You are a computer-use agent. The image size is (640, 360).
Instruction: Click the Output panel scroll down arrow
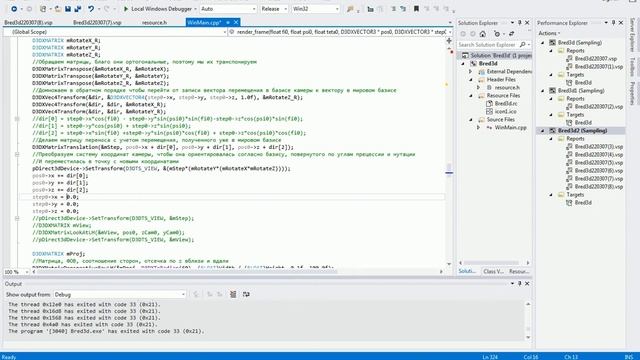tap(528, 338)
